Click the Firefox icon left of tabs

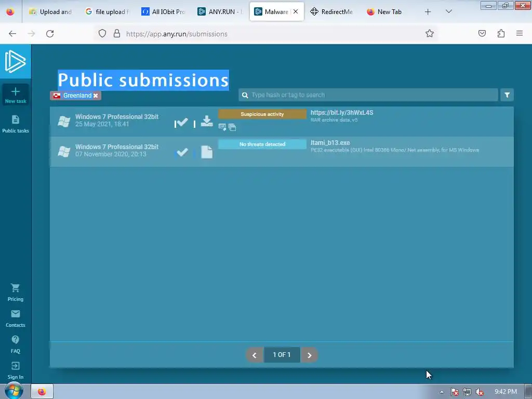pos(10,11)
